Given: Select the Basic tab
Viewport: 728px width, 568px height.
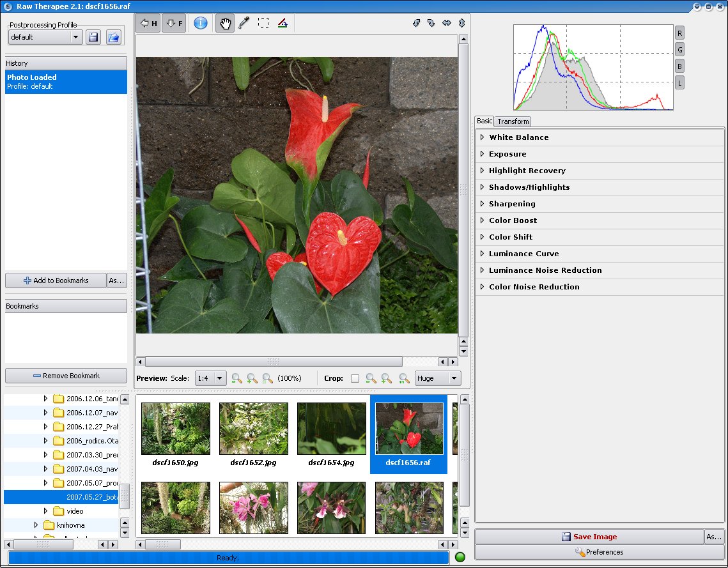Looking at the screenshot, I should [484, 121].
